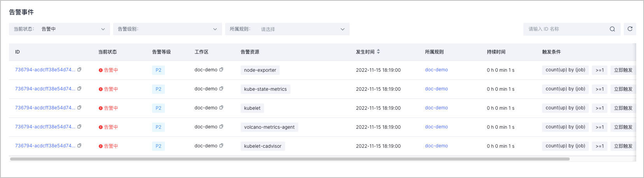The height and width of the screenshot is (178, 644).
Task: Click the magnifier search icon
Action: (612, 29)
